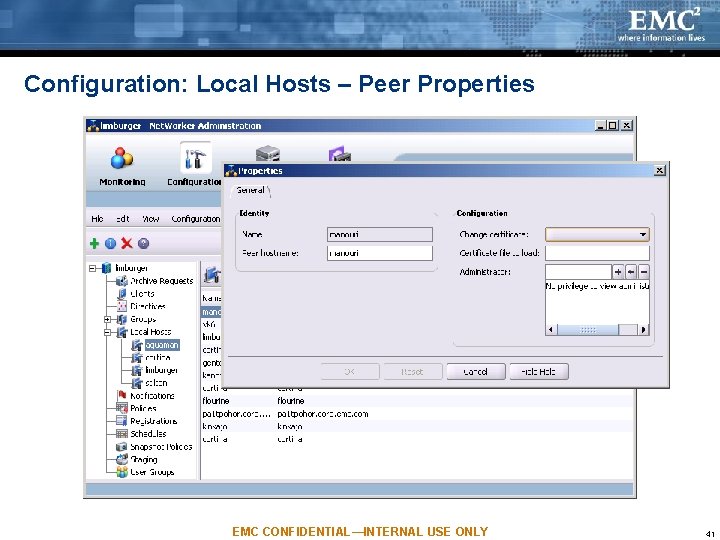Image resolution: width=720 pixels, height=540 pixels.
Task: Click the minus button beside Administrator field
Action: [x=644, y=272]
